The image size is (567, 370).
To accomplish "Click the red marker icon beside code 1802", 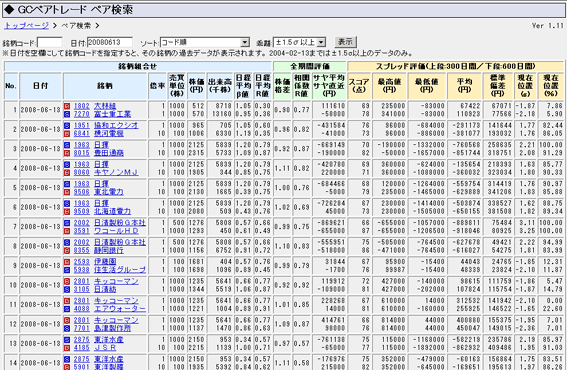I will 67,106.
